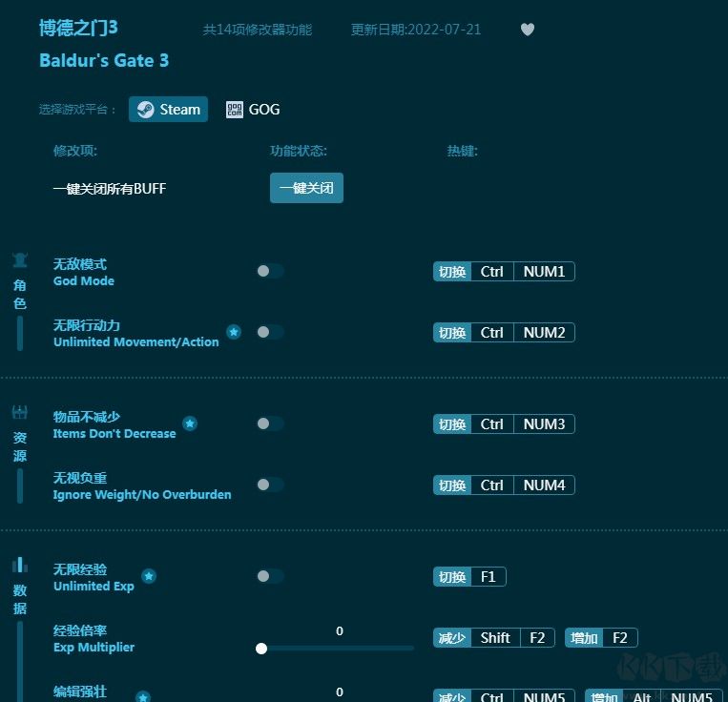
Task: Click 切换 hotkey button for Unlimited Movement/Action
Action: pyautogui.click(x=452, y=333)
